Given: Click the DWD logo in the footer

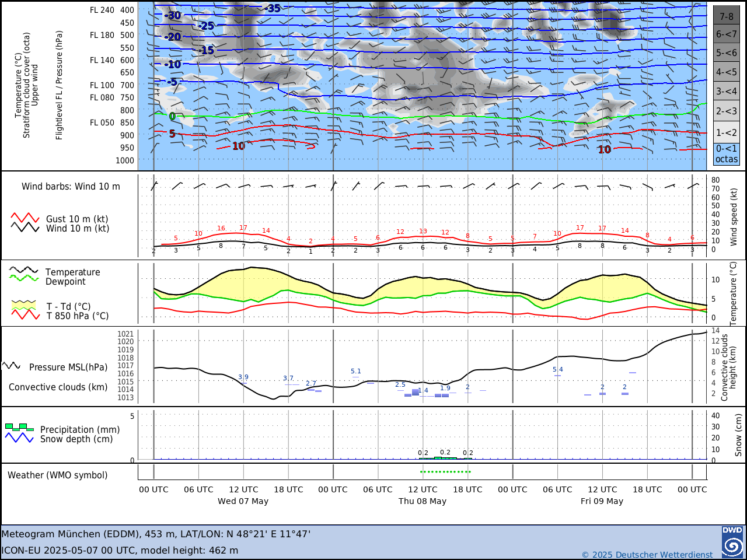Looking at the screenshot, I should click(x=732, y=542).
